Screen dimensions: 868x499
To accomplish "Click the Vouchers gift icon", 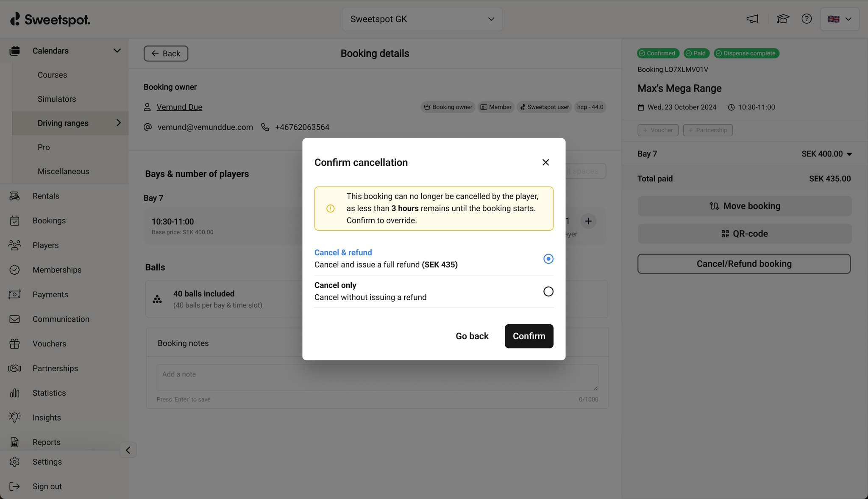I will (x=15, y=344).
